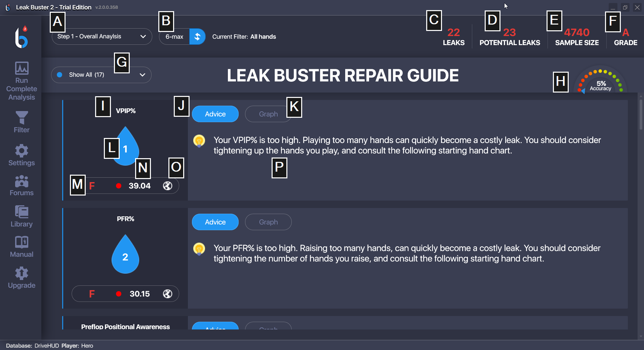This screenshot has height=350, width=644.
Task: Click the lightbulb beside VPIP% advice
Action: coord(199,141)
